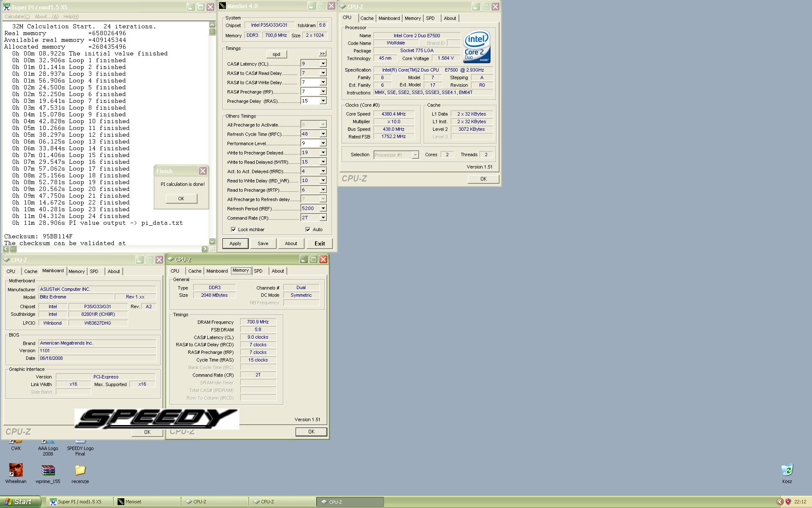Click the Save button in MemSet

(263, 243)
